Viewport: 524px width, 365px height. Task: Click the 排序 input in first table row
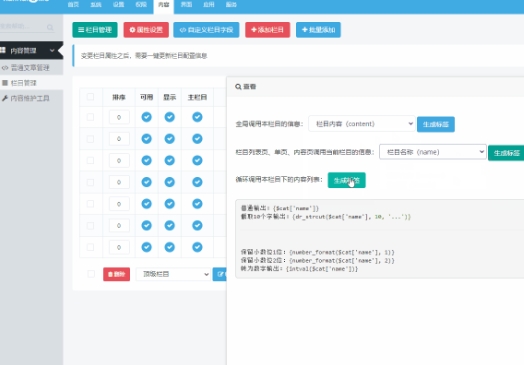(x=119, y=117)
